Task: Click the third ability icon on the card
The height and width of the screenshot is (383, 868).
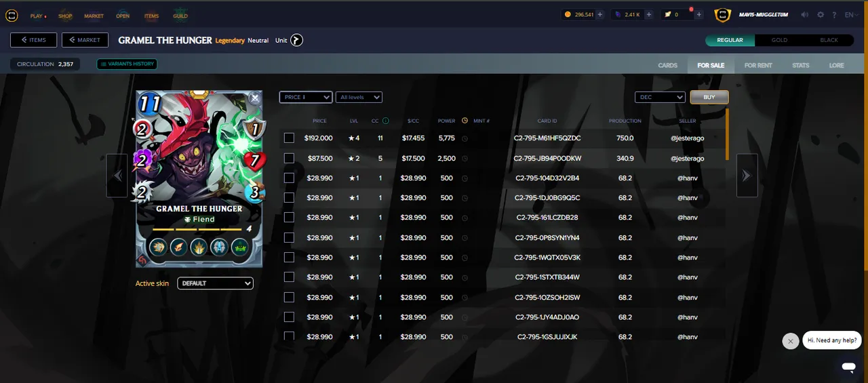Action: click(x=199, y=247)
